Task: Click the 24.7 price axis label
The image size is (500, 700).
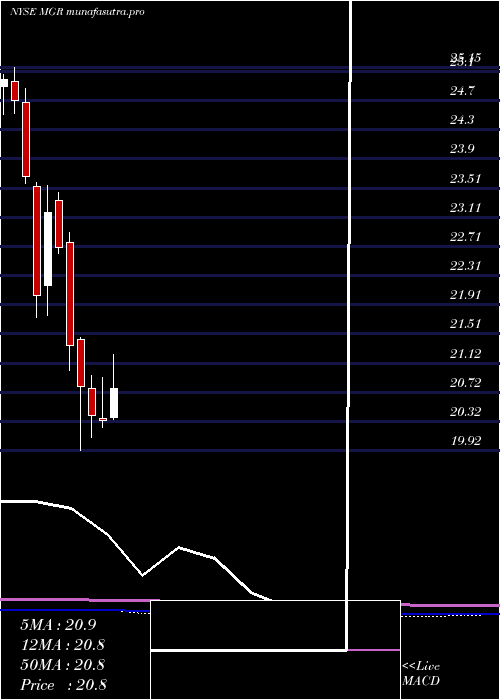Action: point(462,91)
